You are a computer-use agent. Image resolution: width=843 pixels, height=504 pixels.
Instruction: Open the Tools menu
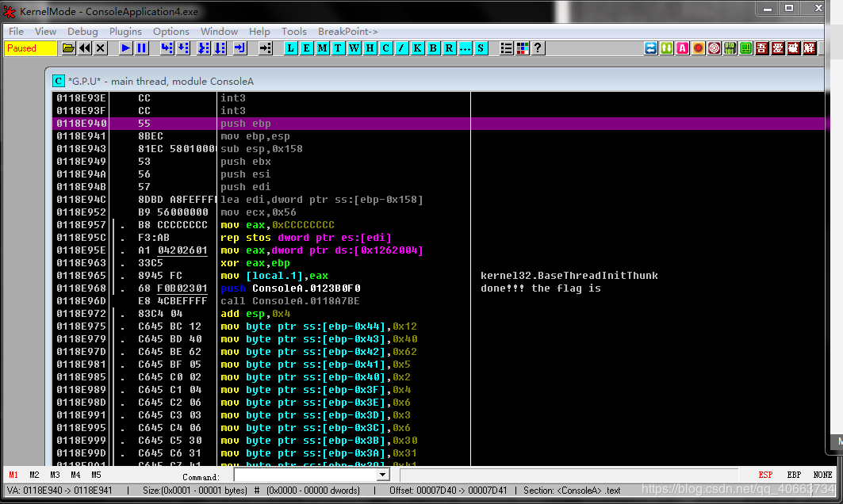(x=294, y=32)
